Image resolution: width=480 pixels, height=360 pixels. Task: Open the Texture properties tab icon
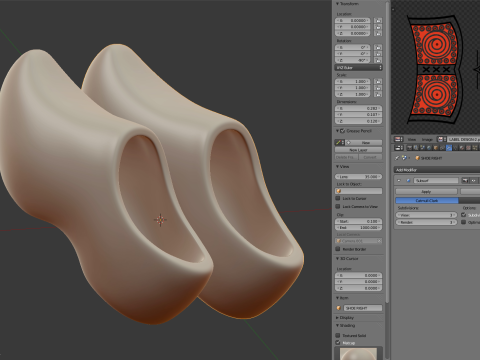(x=468, y=148)
